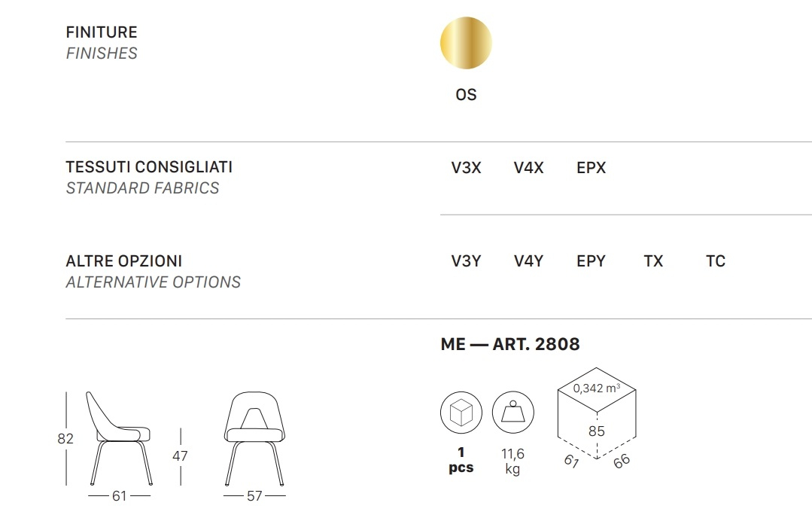Click the chair front view drawing
This screenshot has width=812, height=527.
coord(254,438)
